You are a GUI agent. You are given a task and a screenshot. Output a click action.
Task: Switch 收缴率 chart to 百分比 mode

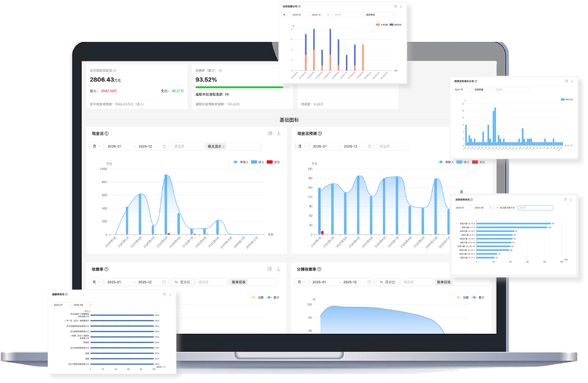point(182,282)
